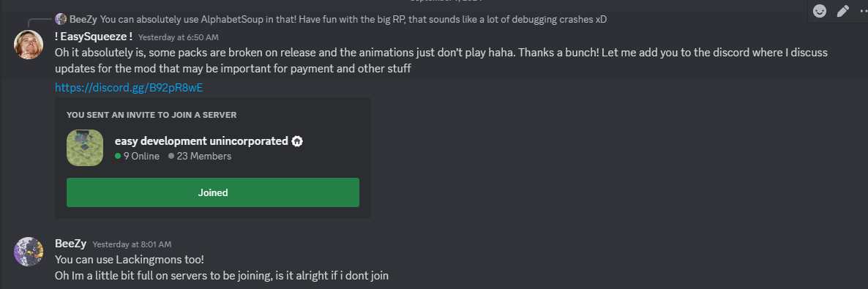Open the discord.gg/B92pR8wE invite link
Screen dimensions: 868x289
tap(133, 88)
